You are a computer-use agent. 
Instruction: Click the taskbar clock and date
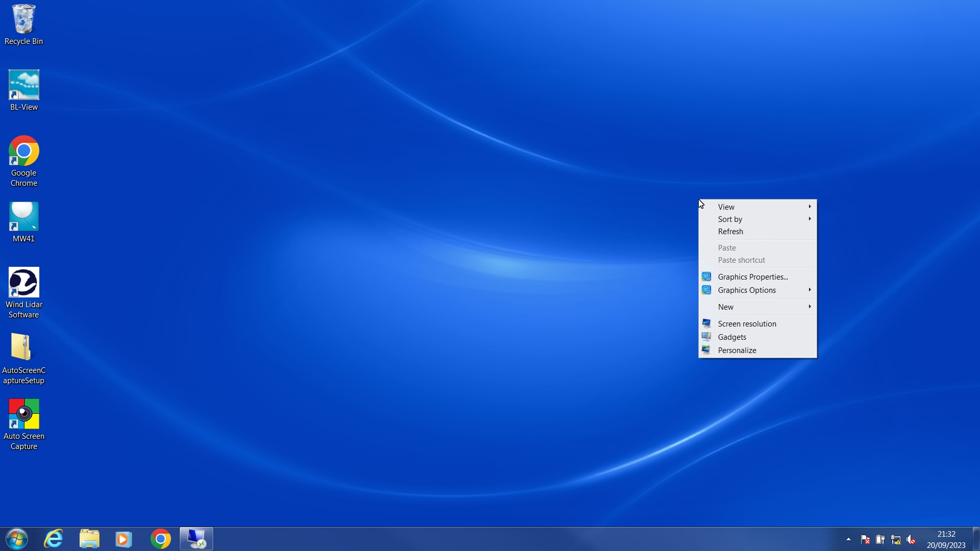pos(946,539)
